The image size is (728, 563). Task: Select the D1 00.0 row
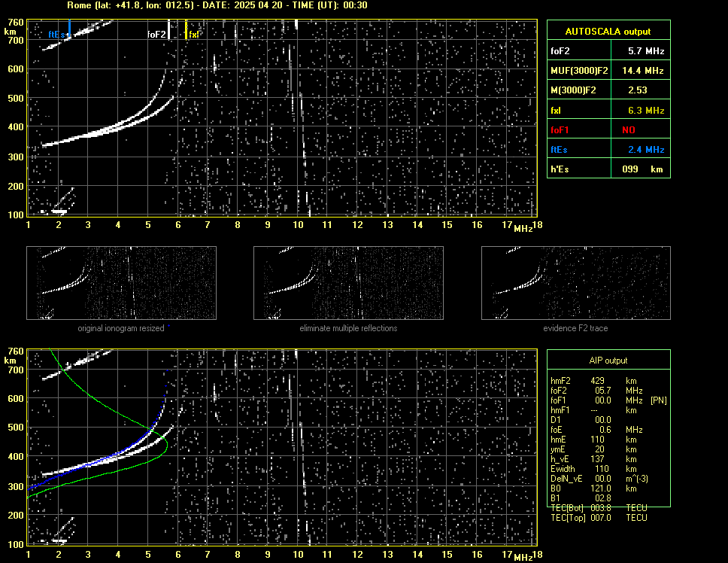click(x=581, y=420)
